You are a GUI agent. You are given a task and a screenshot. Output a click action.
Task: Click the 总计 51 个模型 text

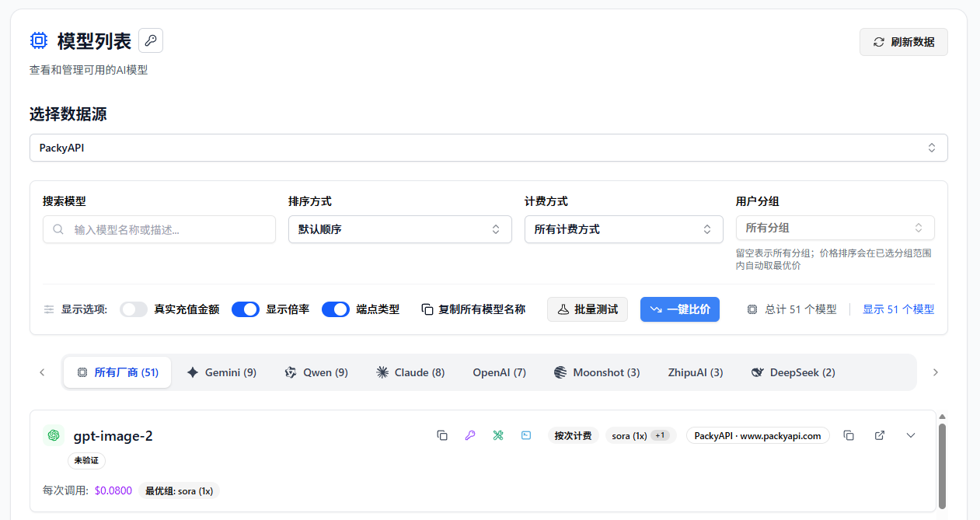800,309
